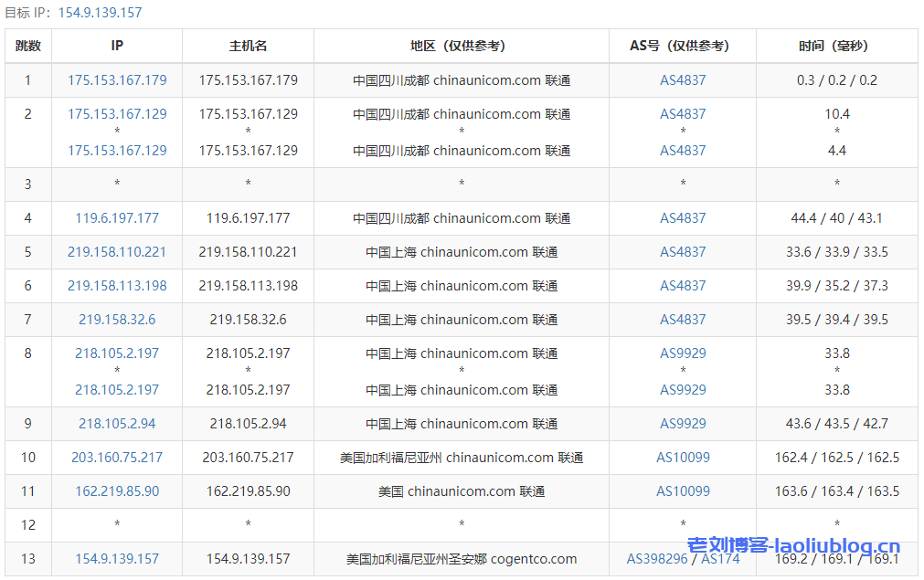Click the 154.9.139.157 IP link in hop 13
924x580 pixels.
117,559
